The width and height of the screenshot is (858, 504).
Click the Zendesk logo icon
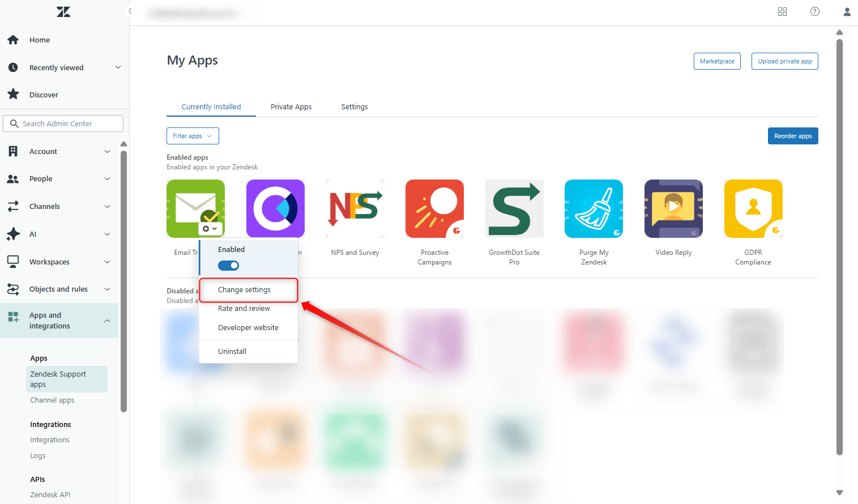point(63,12)
